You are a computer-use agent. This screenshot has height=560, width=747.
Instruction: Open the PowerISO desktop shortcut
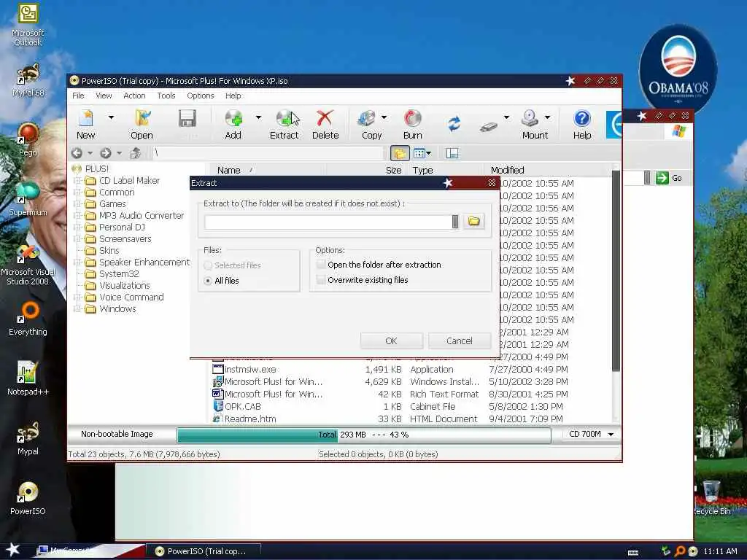pos(28,498)
